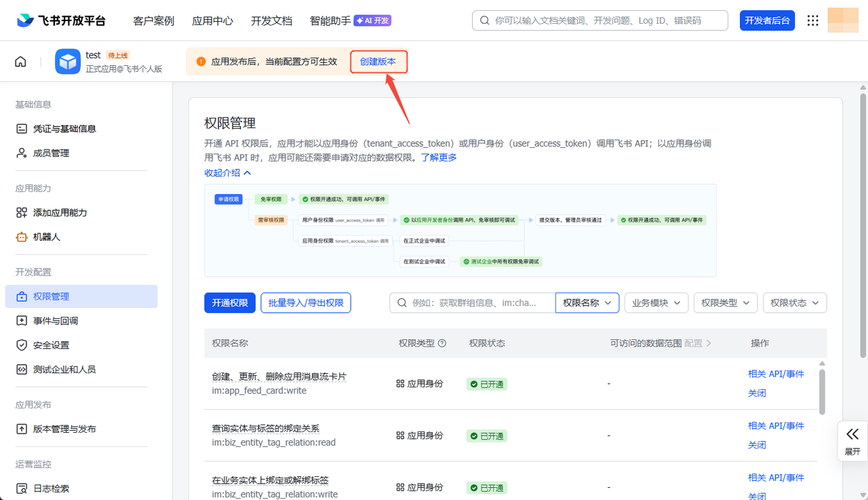Viewport: 868px width, 500px height.
Task: Click the test app cube icon
Action: tap(68, 62)
